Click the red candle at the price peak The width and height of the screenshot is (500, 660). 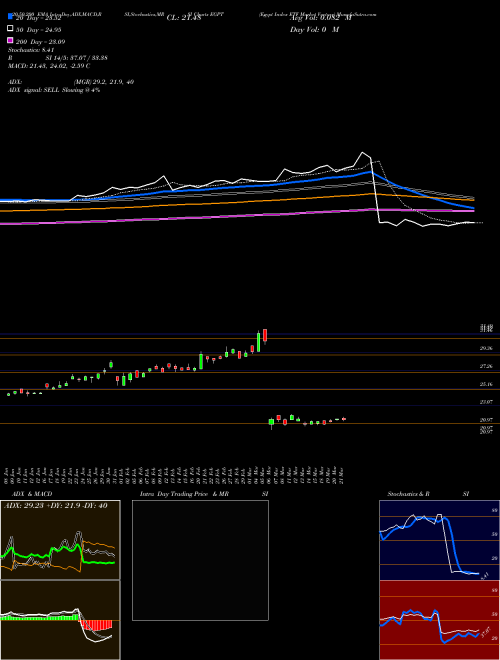(x=265, y=335)
